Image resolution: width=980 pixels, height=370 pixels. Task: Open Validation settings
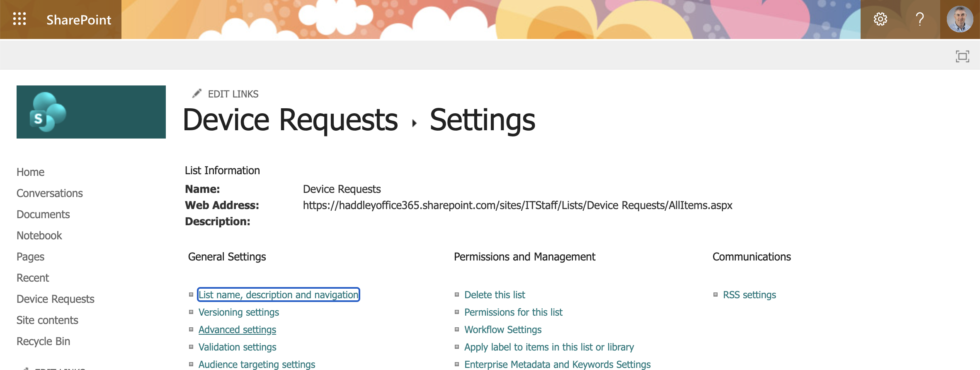pyautogui.click(x=238, y=347)
